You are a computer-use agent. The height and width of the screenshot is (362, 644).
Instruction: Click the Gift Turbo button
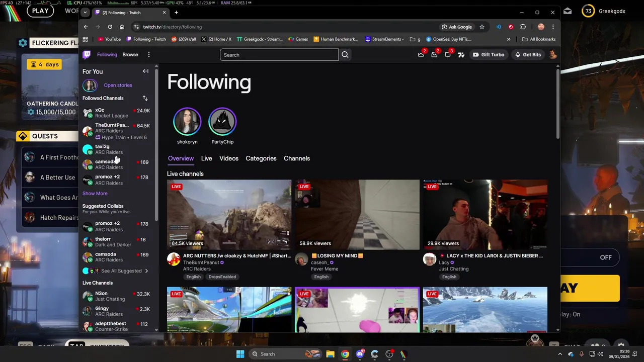[x=488, y=55]
